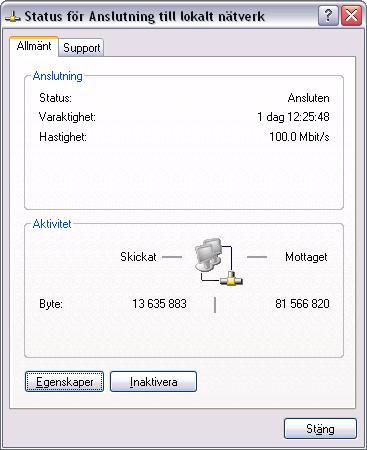The height and width of the screenshot is (450, 367).
Task: Click the Stäng button
Action: [x=320, y=429]
